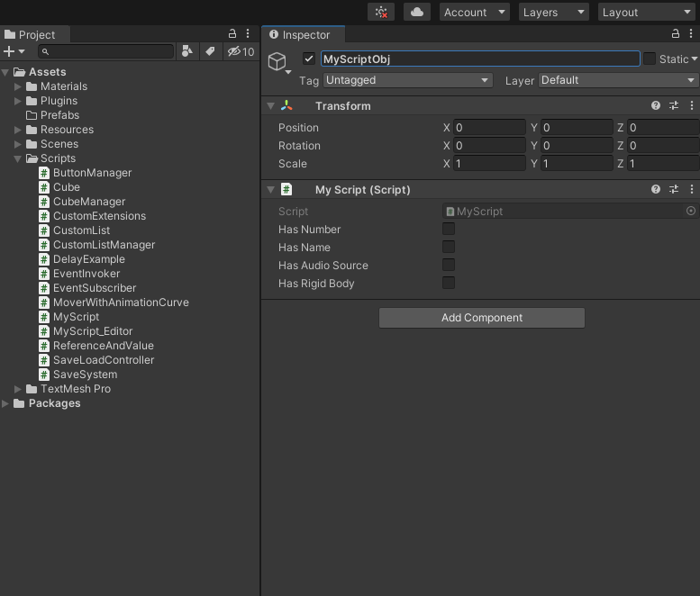Viewport: 700px width, 596px height.
Task: Open the Layout dropdown
Action: tap(647, 12)
